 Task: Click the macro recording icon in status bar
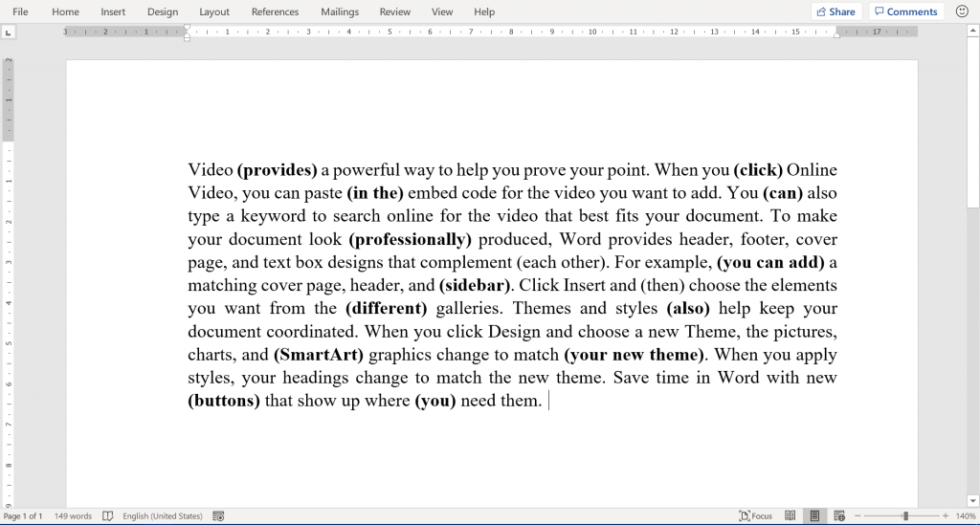pyautogui.click(x=218, y=516)
